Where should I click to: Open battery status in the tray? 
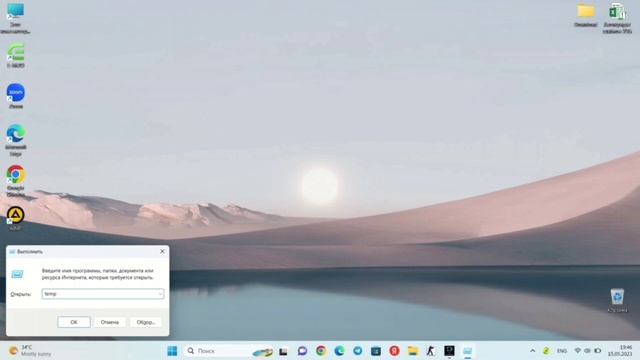598,351
